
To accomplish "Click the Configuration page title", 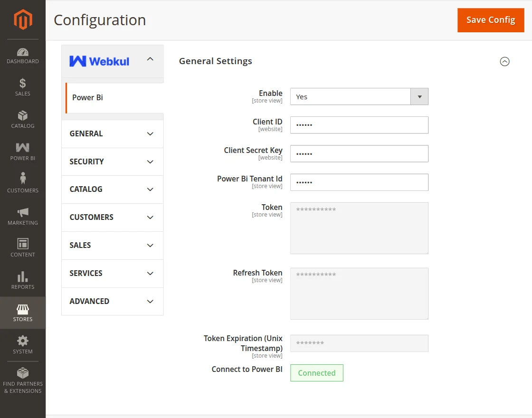I will pyautogui.click(x=100, y=20).
